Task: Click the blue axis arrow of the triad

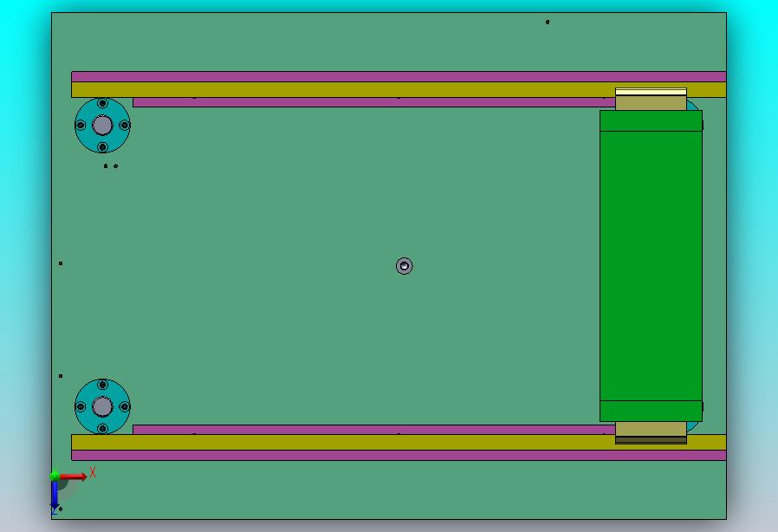Action: click(55, 495)
